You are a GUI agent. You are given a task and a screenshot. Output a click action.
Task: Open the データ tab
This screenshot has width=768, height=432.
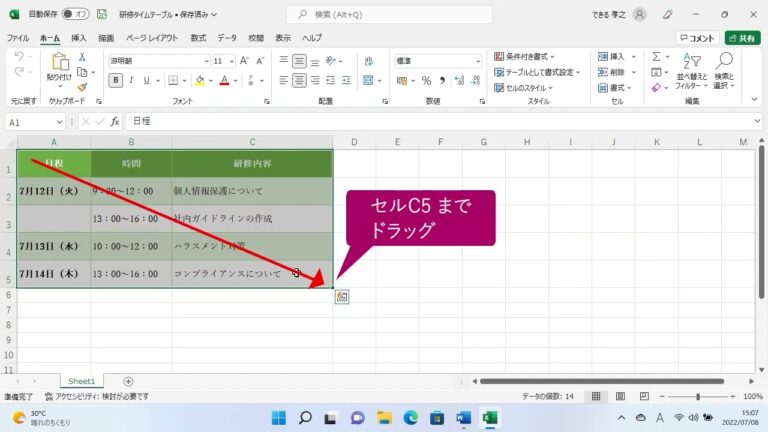(x=227, y=38)
